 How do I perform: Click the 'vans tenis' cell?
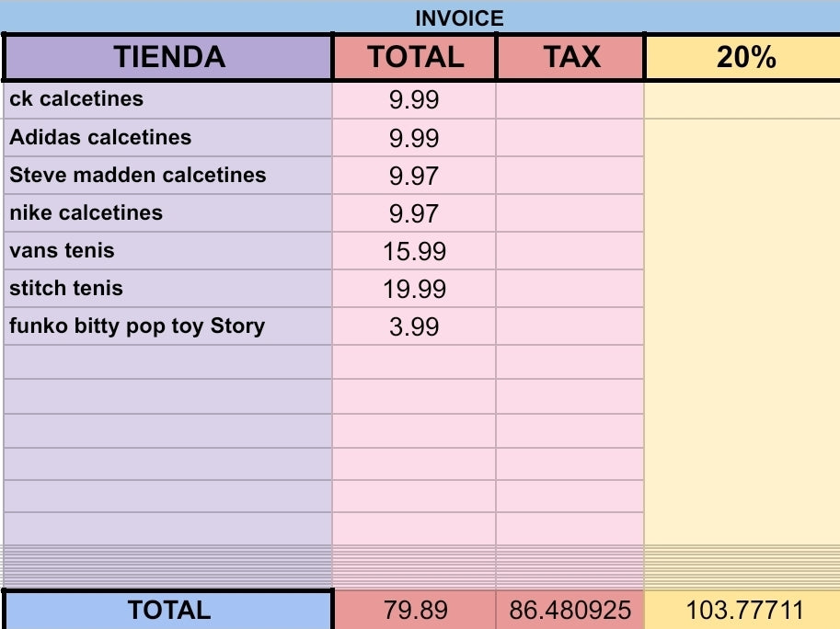point(168,251)
